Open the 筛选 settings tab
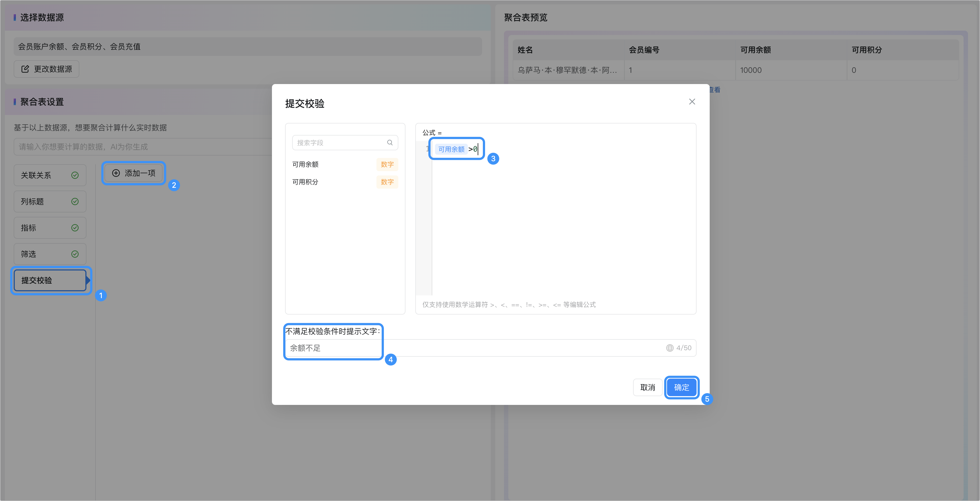The width and height of the screenshot is (980, 501). [50, 254]
